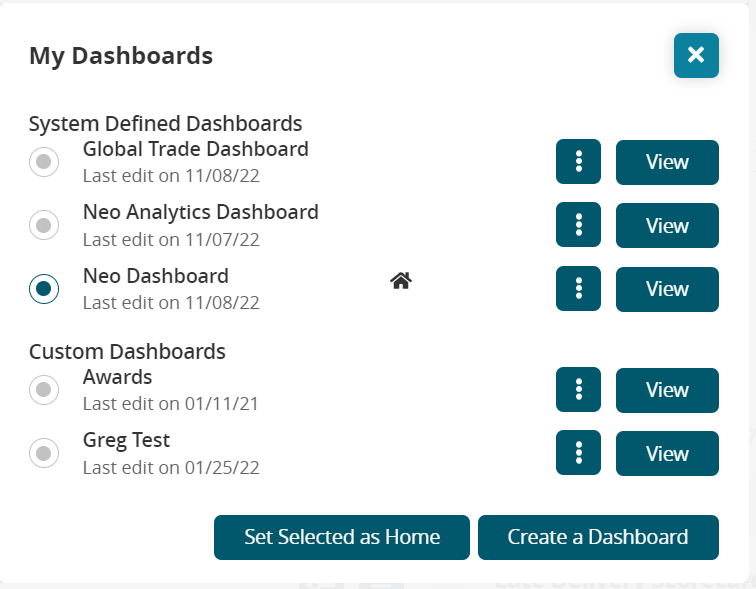
Task: Close the My Dashboards dialog
Action: [x=696, y=55]
